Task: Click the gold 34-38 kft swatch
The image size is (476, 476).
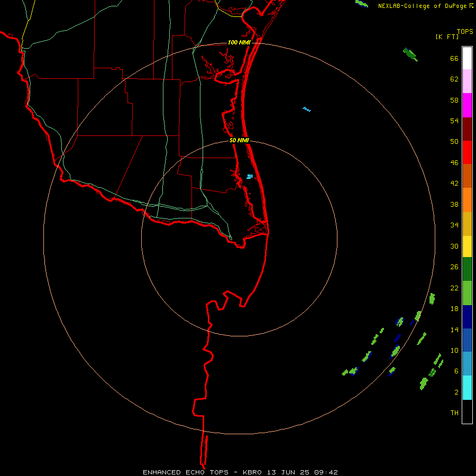Action: click(x=467, y=224)
